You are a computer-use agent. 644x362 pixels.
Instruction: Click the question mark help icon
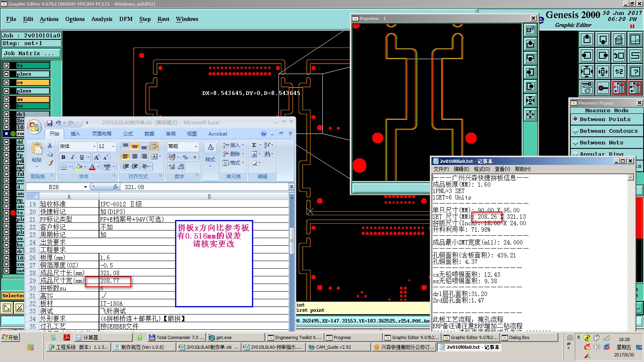pos(635,72)
